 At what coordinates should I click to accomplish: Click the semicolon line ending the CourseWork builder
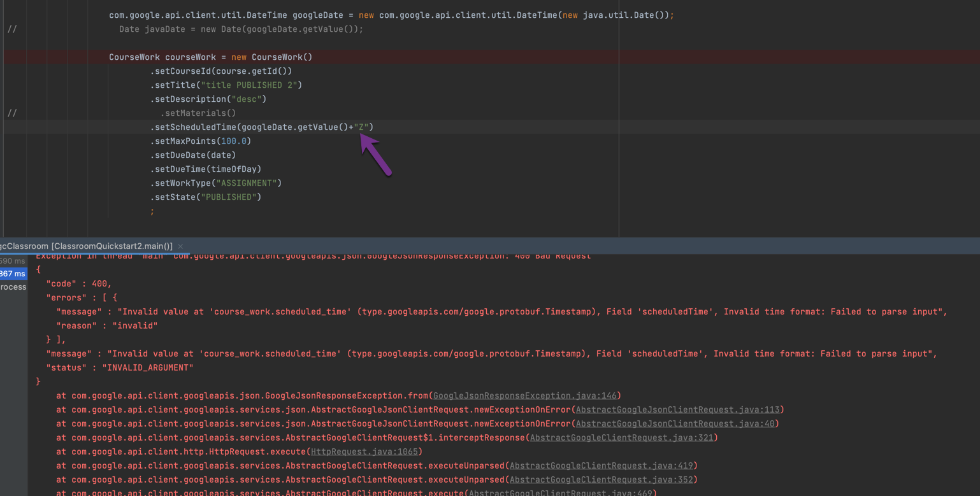(x=152, y=211)
